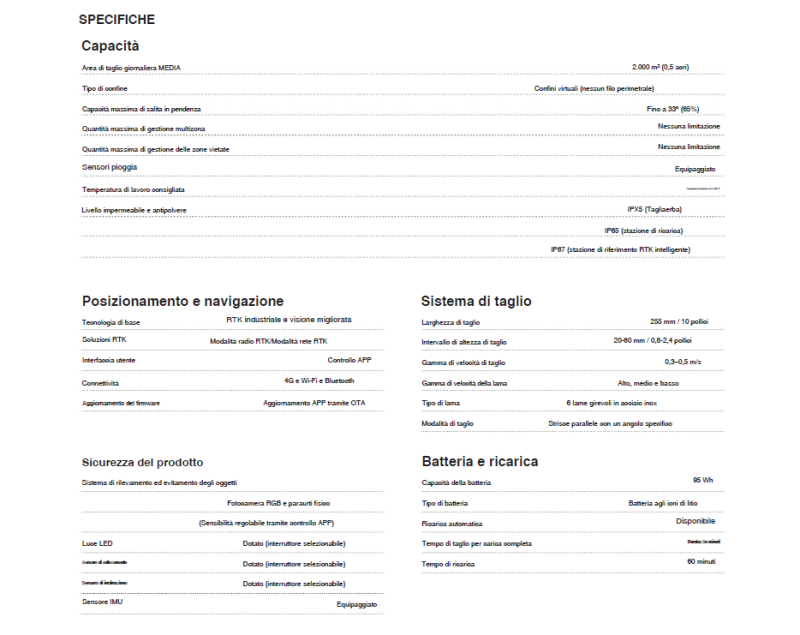
Task: Click the Capacità section heading
Action: coord(110,46)
